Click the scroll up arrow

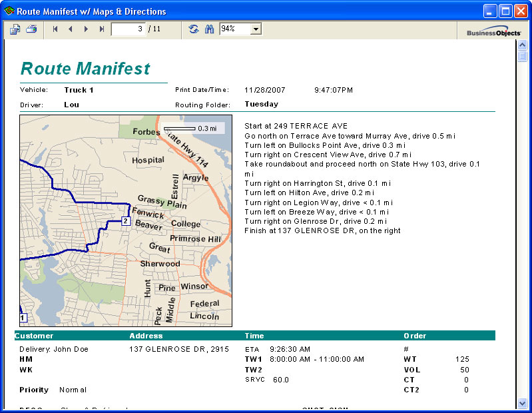522,45
